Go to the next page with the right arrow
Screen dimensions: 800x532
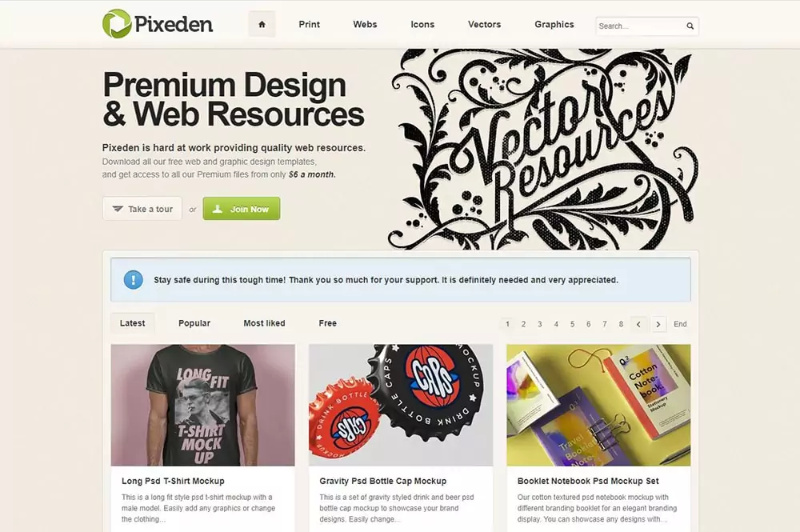[x=658, y=324]
